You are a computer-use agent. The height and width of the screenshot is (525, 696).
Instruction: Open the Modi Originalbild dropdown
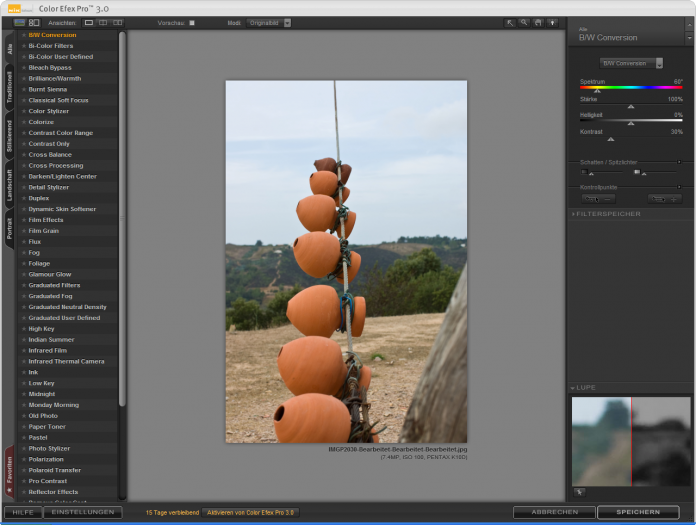point(268,22)
